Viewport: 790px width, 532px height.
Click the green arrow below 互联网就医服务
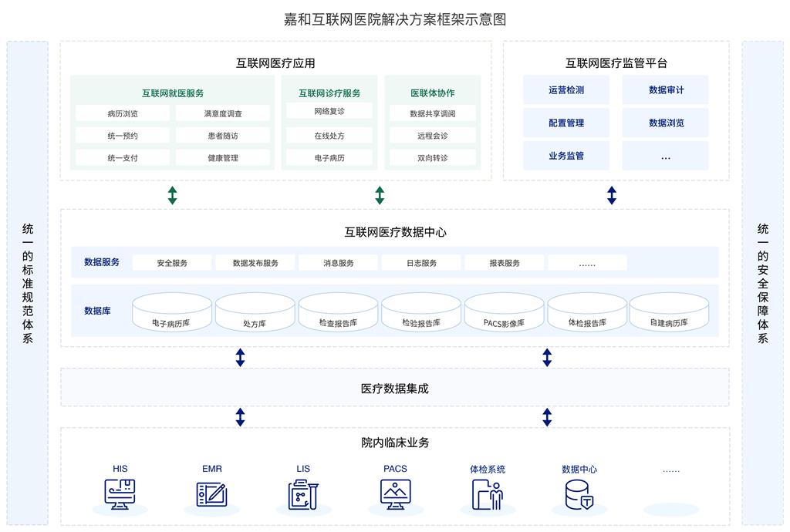(x=172, y=195)
